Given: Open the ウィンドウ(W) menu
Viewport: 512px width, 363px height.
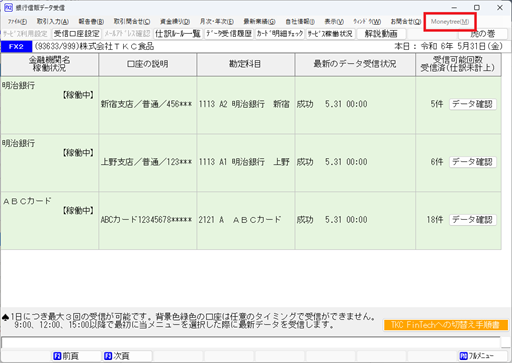Looking at the screenshot, I should coord(367,22).
